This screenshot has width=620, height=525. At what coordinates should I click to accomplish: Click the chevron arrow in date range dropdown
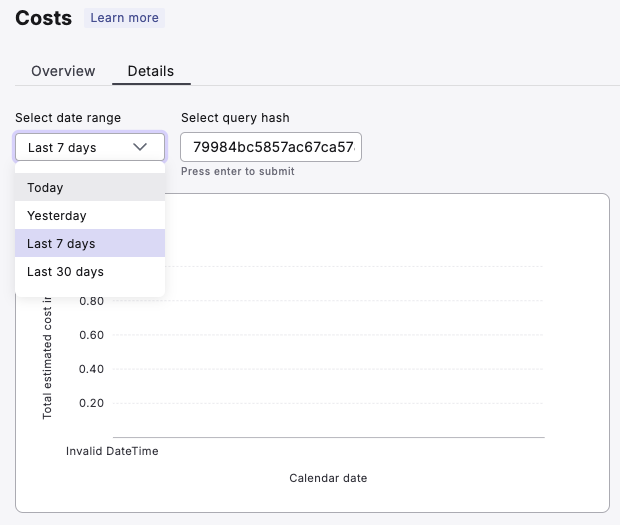(x=141, y=147)
